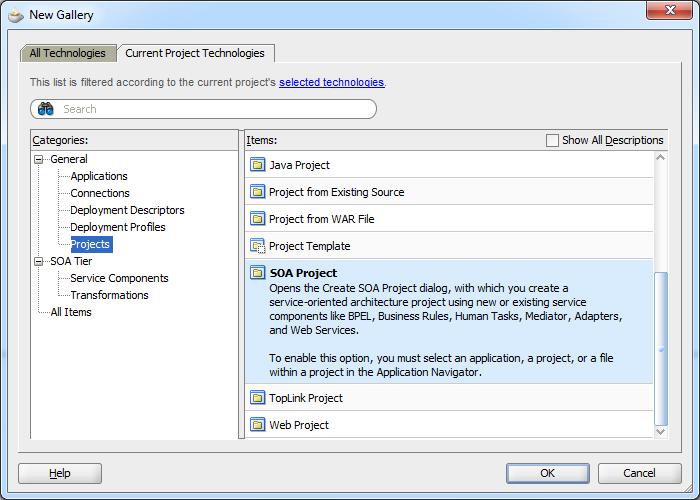This screenshot has height=500, width=700.
Task: Select the SOA Project item title
Action: [x=303, y=273]
